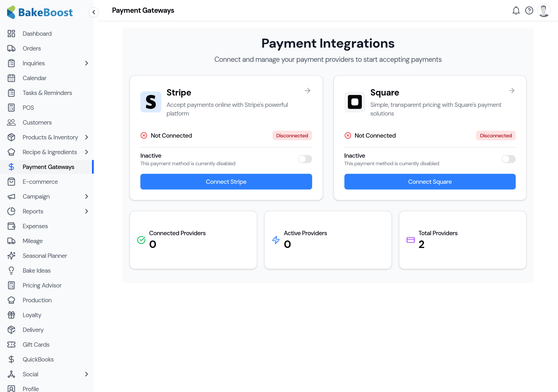558x392 pixels.
Task: Click the BakeBoost logo
Action: [x=40, y=12]
